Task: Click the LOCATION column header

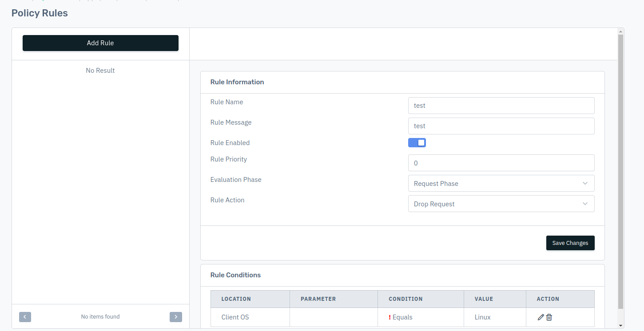Action: point(236,299)
